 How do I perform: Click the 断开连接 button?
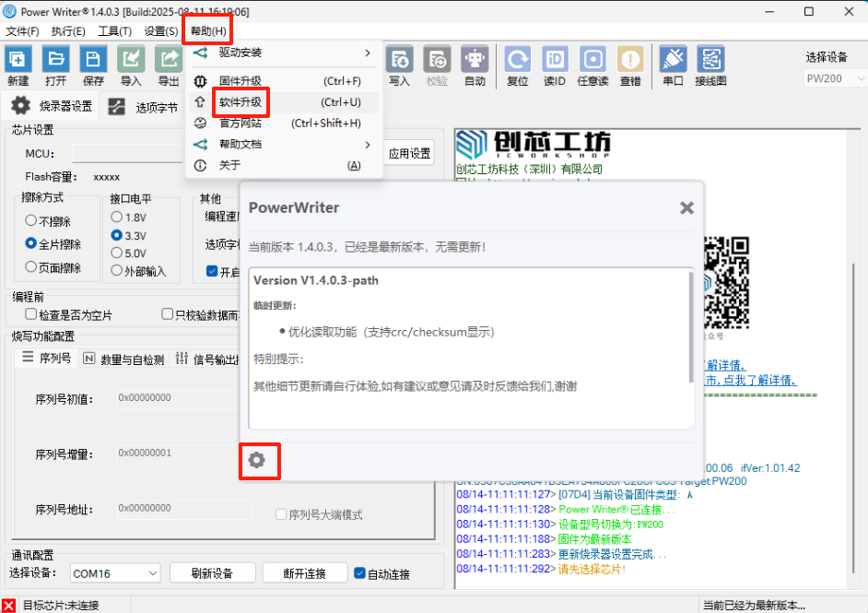[305, 573]
